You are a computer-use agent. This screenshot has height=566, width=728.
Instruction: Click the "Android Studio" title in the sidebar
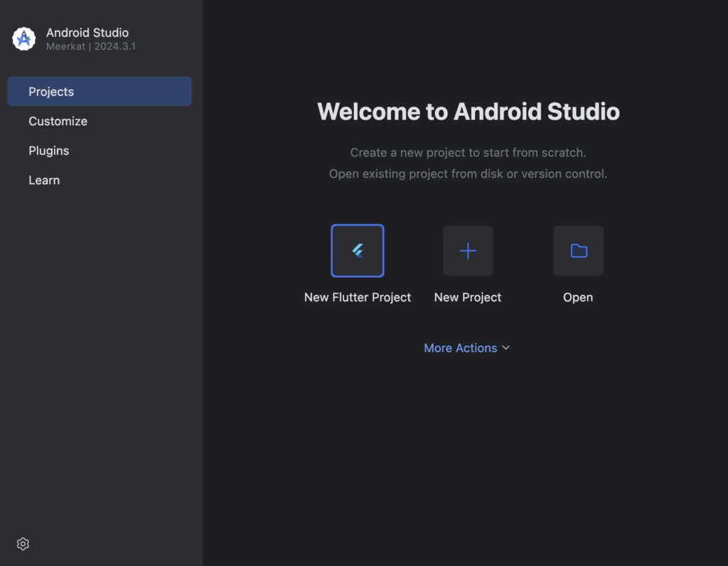point(87,33)
